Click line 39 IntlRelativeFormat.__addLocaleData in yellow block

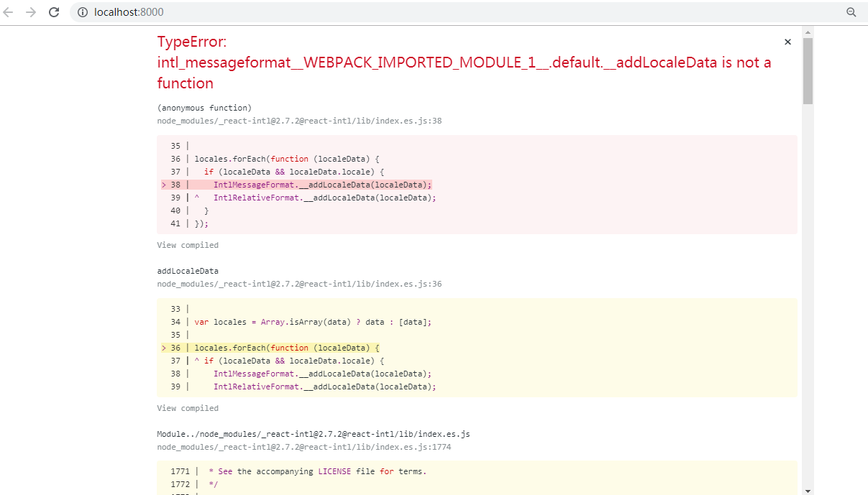click(x=324, y=387)
